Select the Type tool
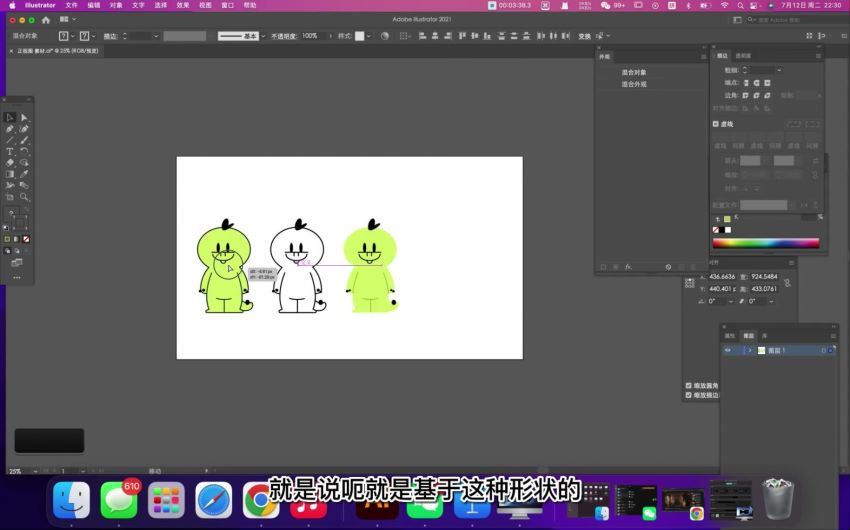The height and width of the screenshot is (530, 850). point(10,152)
